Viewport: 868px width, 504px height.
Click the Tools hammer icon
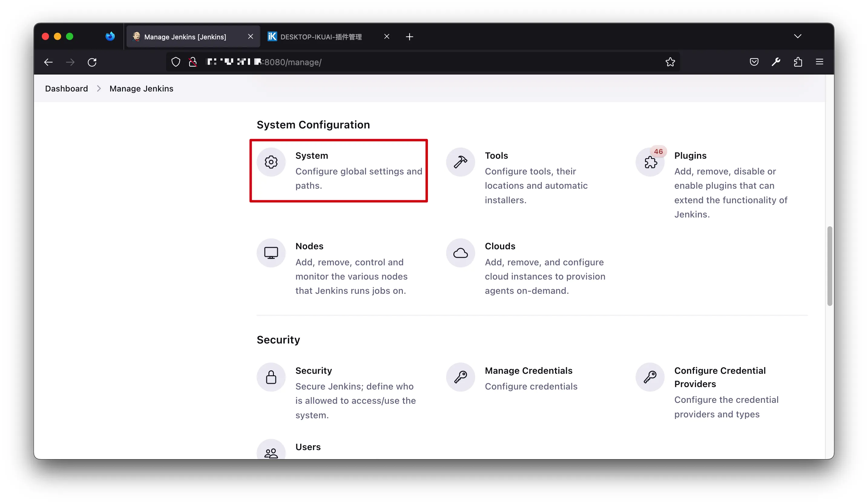click(460, 162)
